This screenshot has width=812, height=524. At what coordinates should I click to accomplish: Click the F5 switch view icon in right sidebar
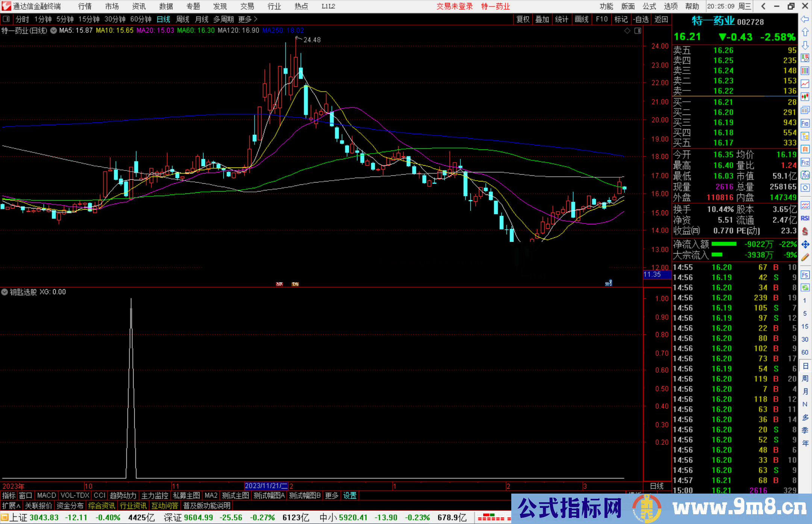pyautogui.click(x=805, y=275)
